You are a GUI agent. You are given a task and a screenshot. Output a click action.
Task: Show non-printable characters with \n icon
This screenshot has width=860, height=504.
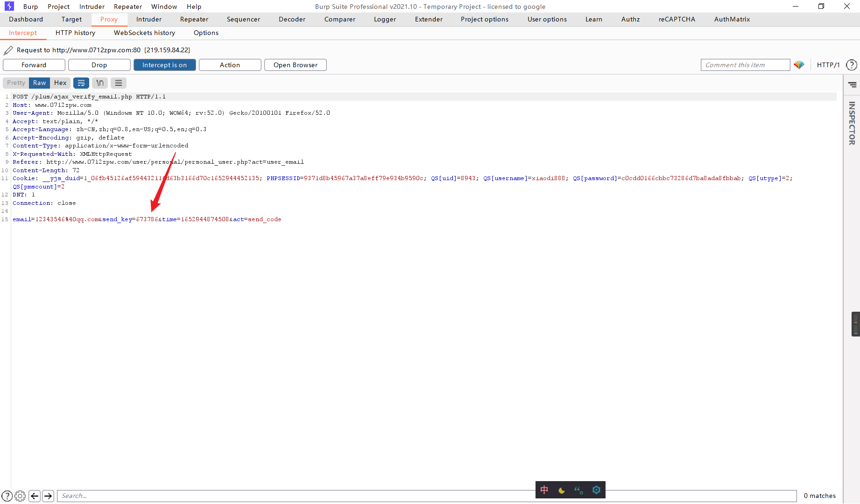pos(99,83)
